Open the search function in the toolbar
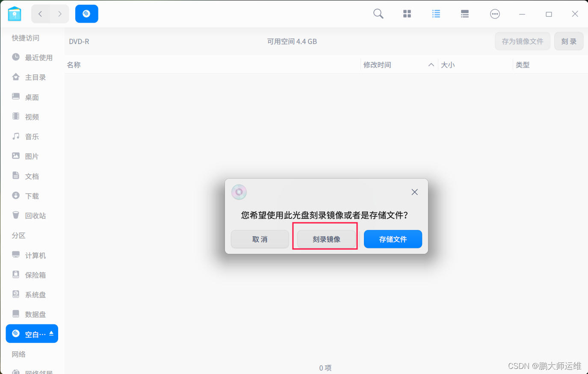The width and height of the screenshot is (588, 374). pos(378,13)
